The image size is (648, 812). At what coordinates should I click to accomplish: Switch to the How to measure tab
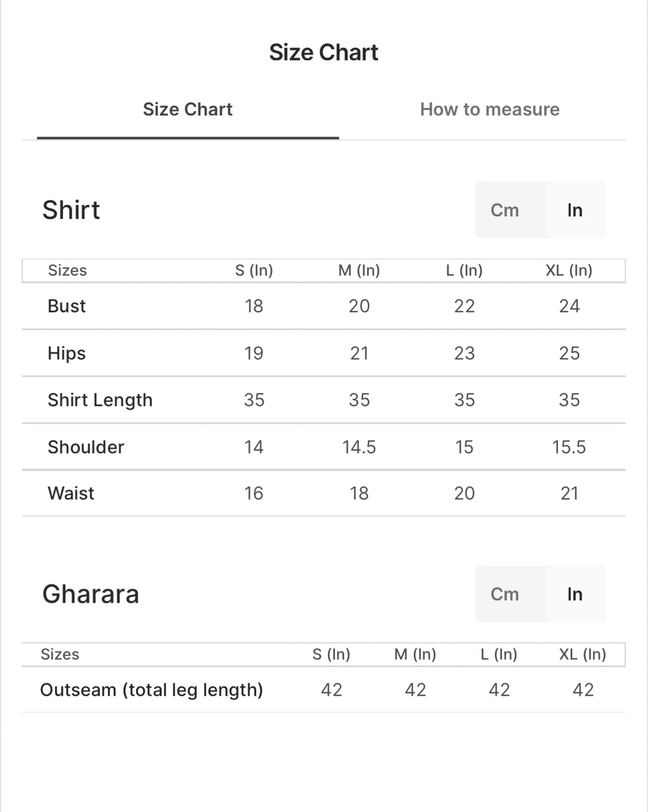point(490,109)
